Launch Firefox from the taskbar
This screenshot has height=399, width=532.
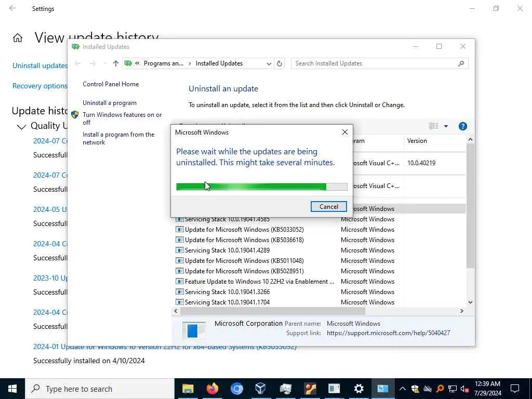coord(212,389)
